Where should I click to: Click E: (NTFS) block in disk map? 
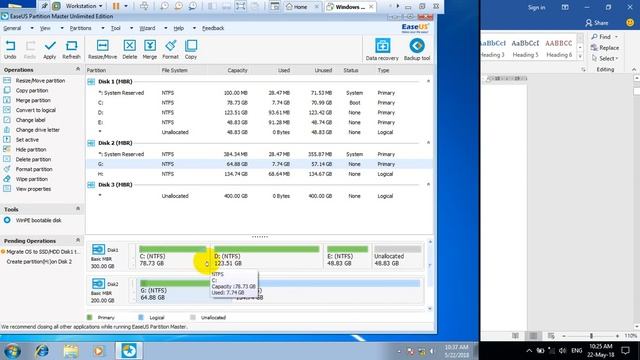pyautogui.click(x=347, y=256)
